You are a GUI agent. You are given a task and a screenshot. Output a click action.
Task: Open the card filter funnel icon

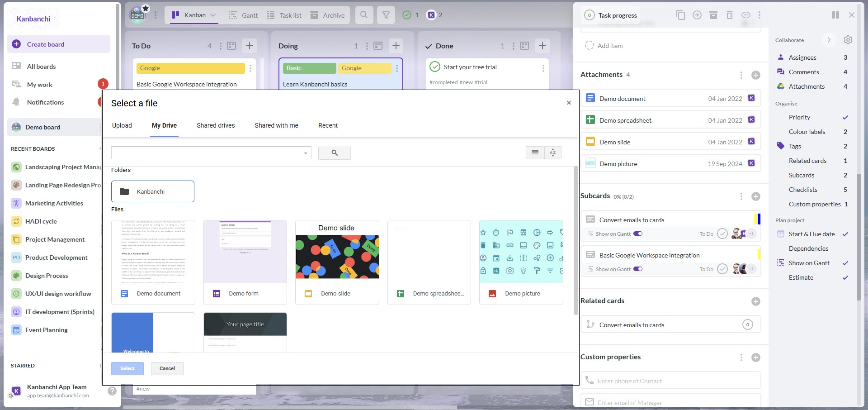[x=386, y=14]
